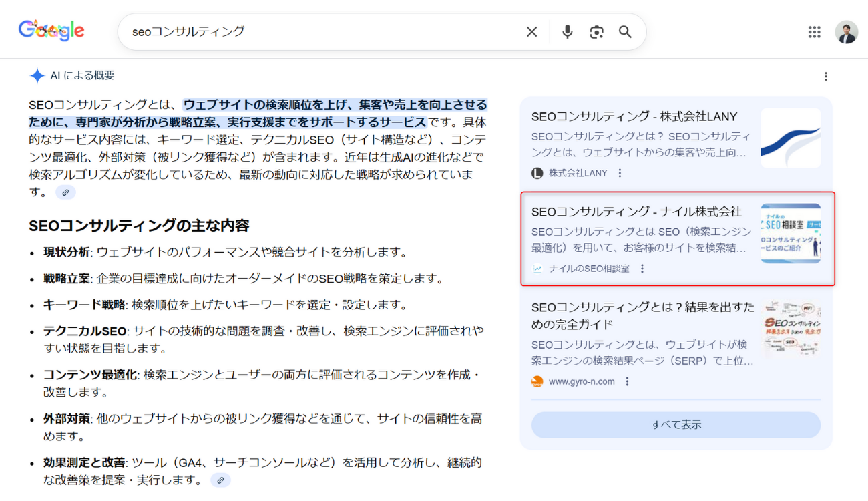This screenshot has height=501, width=868.
Task: Open the three-dot menu next to 株式会社LANY
Action: click(618, 172)
